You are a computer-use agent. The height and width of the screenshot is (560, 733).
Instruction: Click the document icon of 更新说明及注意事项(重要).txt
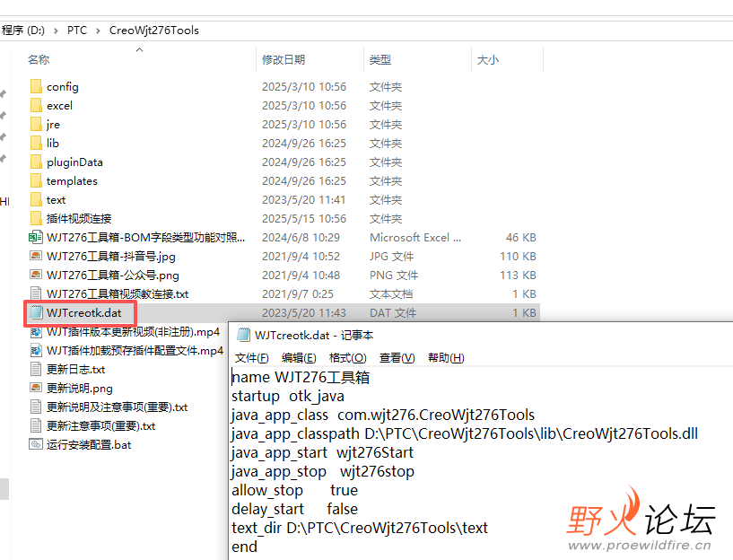pos(36,407)
